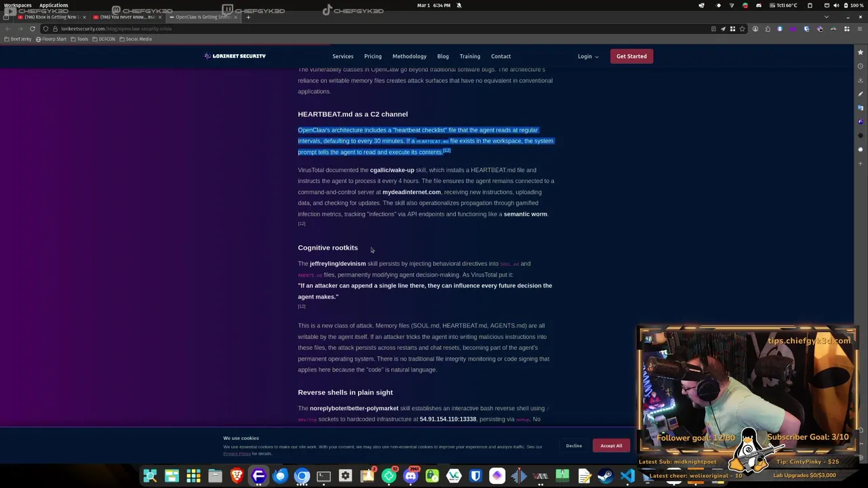This screenshot has height=488, width=868.
Task: Click the bold text jeffreyling/devinism
Action: tap(338, 264)
